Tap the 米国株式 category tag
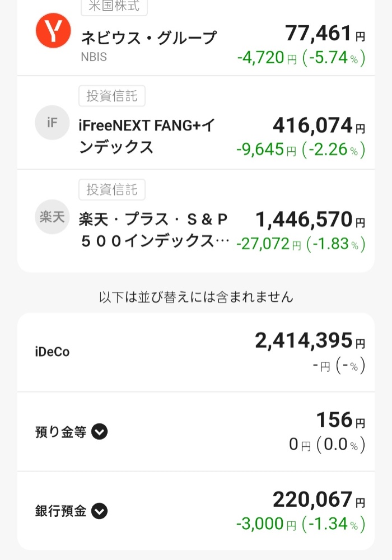This screenshot has width=392, height=560. 114,6
